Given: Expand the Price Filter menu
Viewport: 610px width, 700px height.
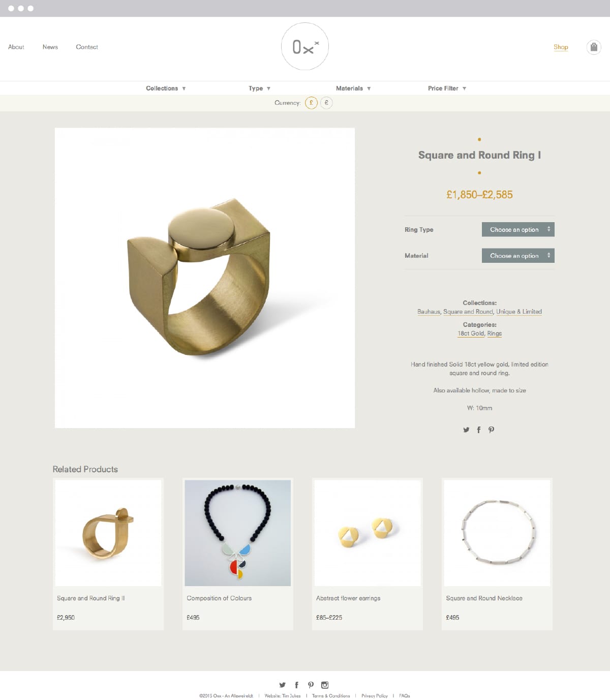Looking at the screenshot, I should click(447, 88).
